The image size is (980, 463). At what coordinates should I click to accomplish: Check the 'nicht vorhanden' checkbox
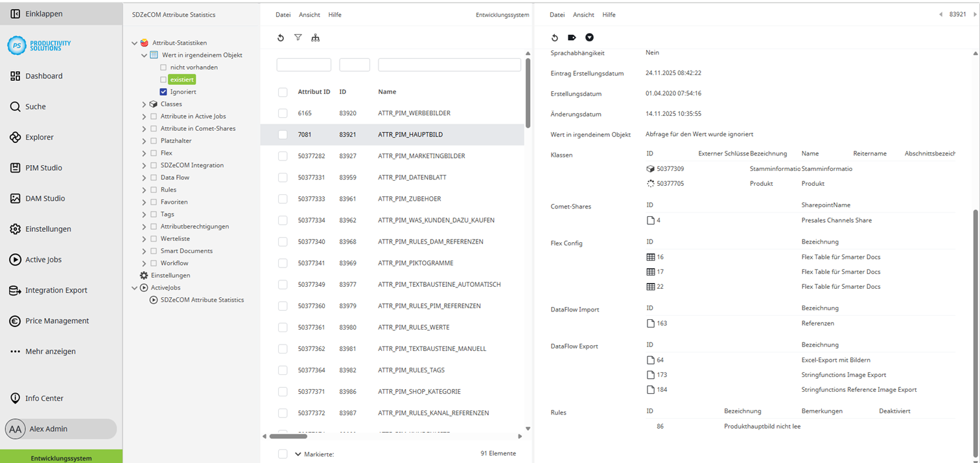165,67
